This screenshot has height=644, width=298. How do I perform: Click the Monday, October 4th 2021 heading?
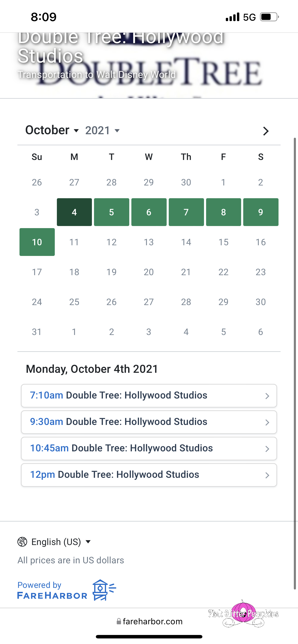click(92, 369)
